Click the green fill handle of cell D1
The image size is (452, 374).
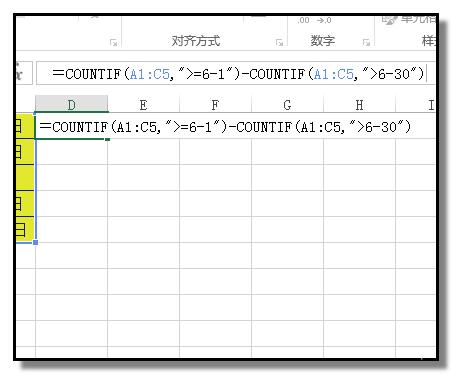(107, 139)
